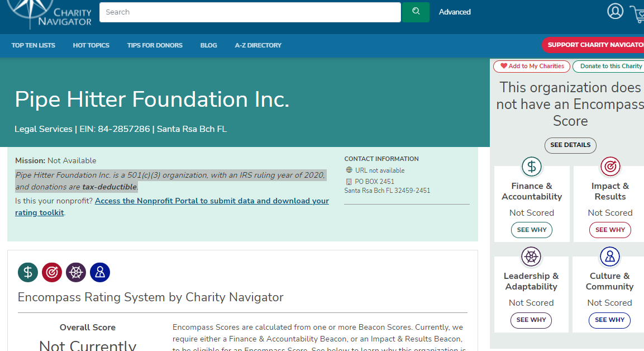Click the green search magnifier button
Screen dimensions: 644x351
point(416,12)
